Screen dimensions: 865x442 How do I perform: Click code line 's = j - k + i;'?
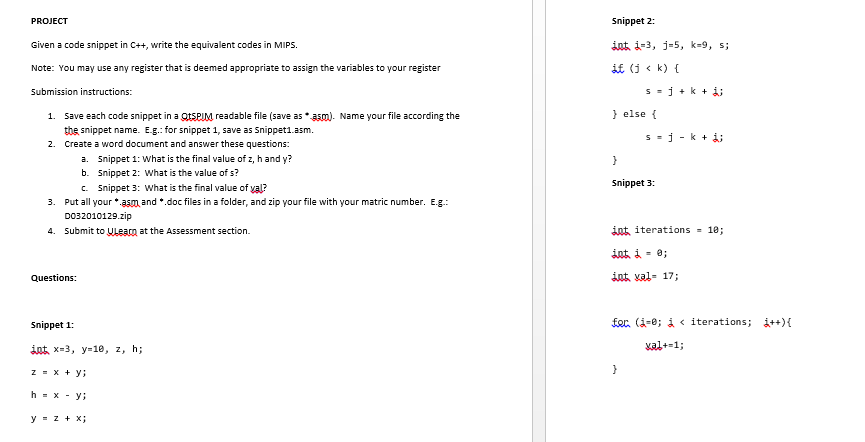pyautogui.click(x=684, y=137)
